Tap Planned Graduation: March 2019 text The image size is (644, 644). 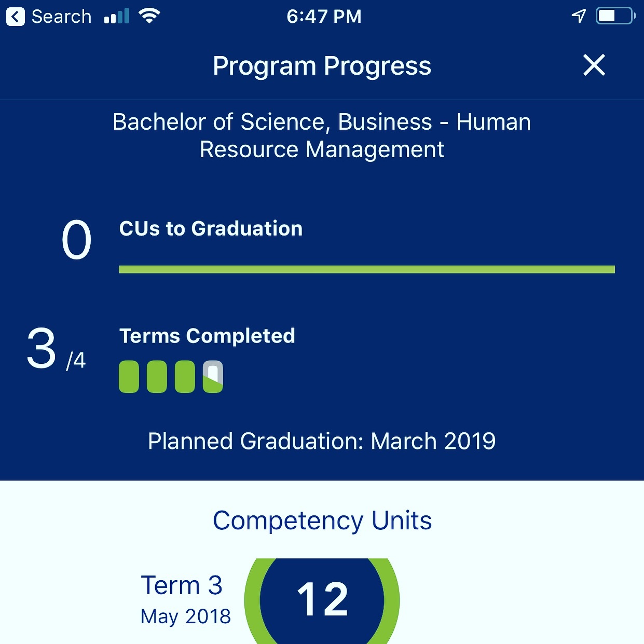[x=322, y=442]
